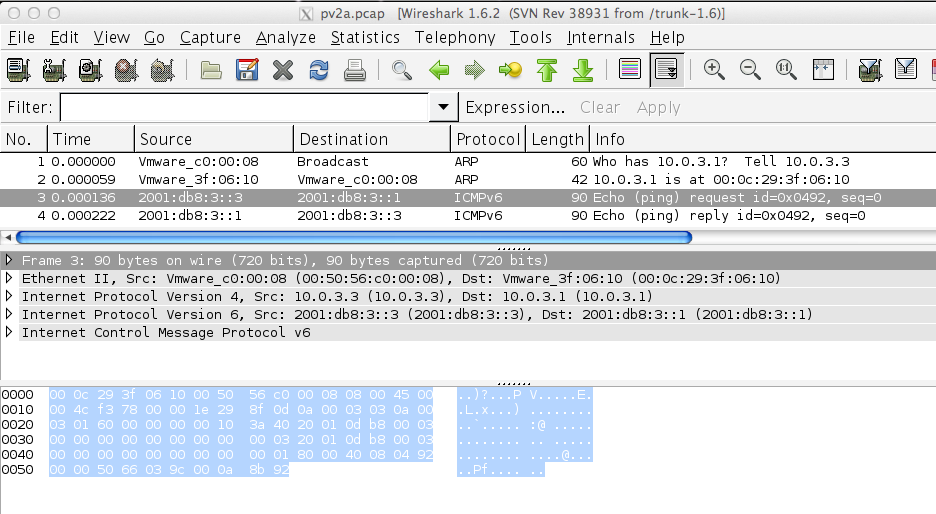Viewport: 936px width, 514px height.
Task: Open the File menu
Action: [x=21, y=38]
